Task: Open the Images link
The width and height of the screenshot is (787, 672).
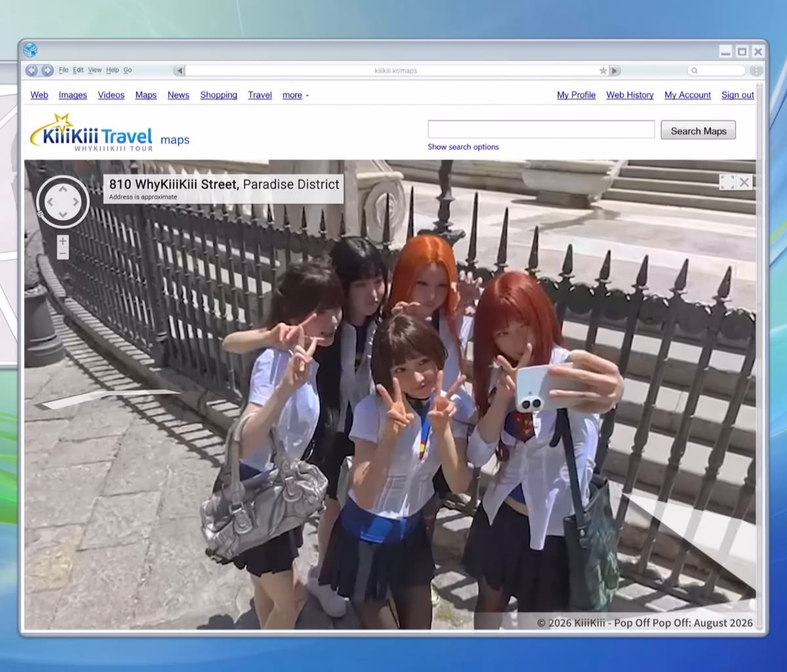Action: pos(73,95)
